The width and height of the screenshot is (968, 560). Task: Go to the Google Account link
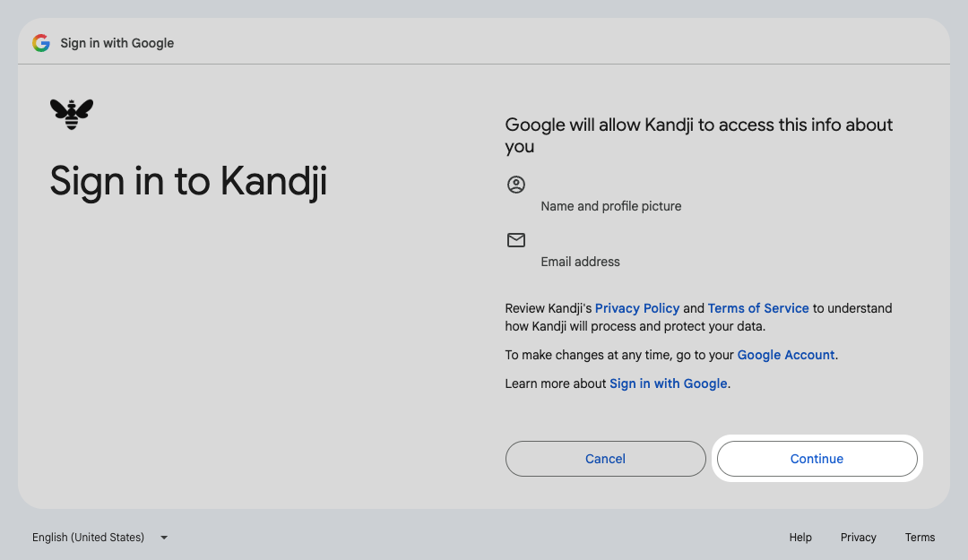click(786, 355)
